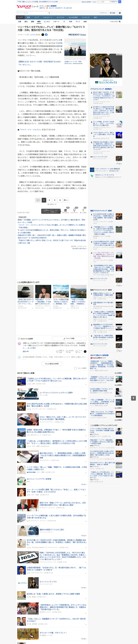
Task: Expand the 返信 4件 replies
Action: (x=26, y=352)
